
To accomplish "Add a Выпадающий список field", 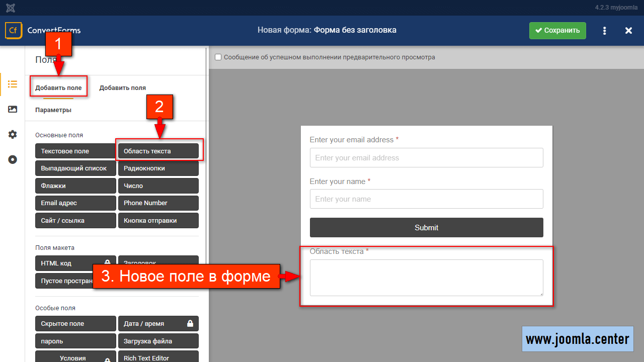I will point(75,168).
